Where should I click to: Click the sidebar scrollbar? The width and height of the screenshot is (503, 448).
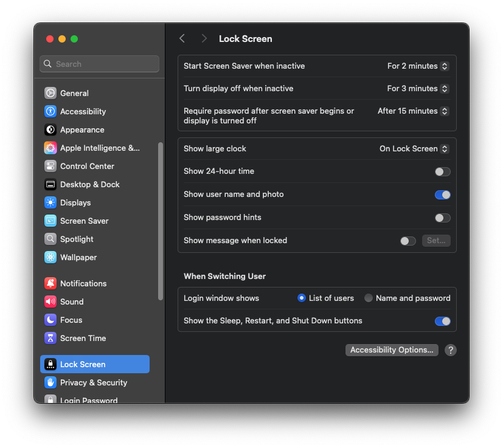click(x=161, y=221)
